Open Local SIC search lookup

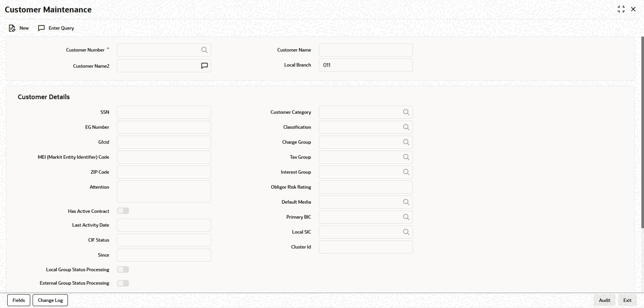[406, 232]
